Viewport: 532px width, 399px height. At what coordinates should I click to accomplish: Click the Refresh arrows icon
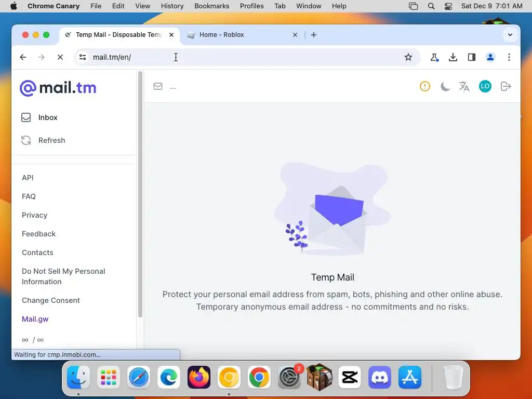tap(26, 140)
